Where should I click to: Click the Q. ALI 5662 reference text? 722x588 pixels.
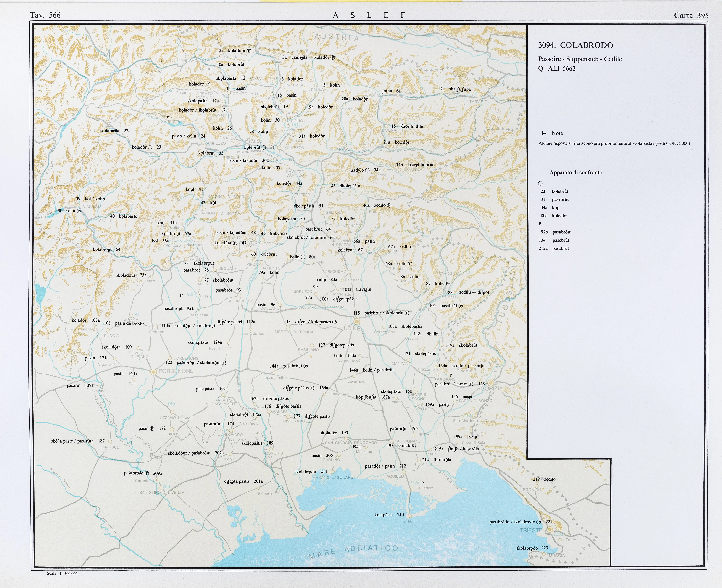[x=557, y=68]
